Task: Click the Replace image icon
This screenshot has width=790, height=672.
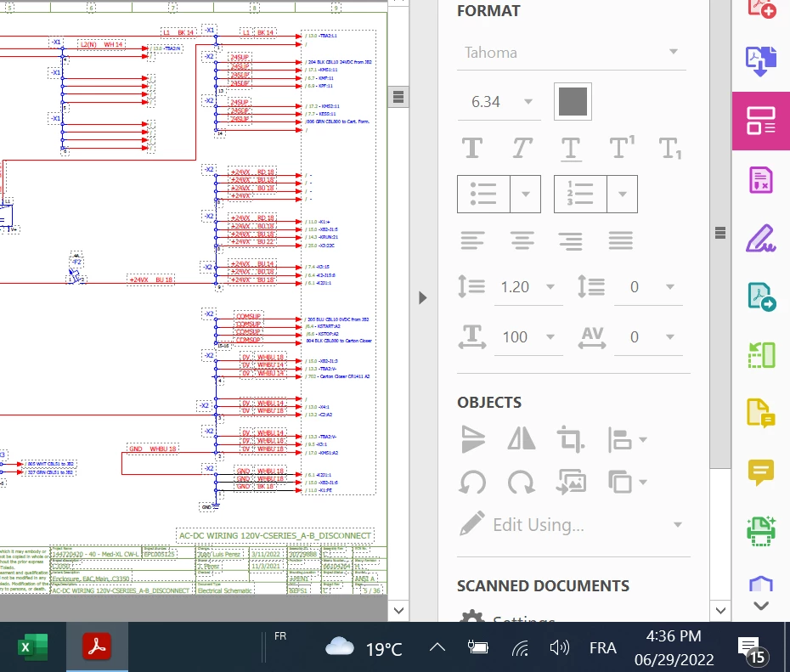Action: [x=571, y=482]
